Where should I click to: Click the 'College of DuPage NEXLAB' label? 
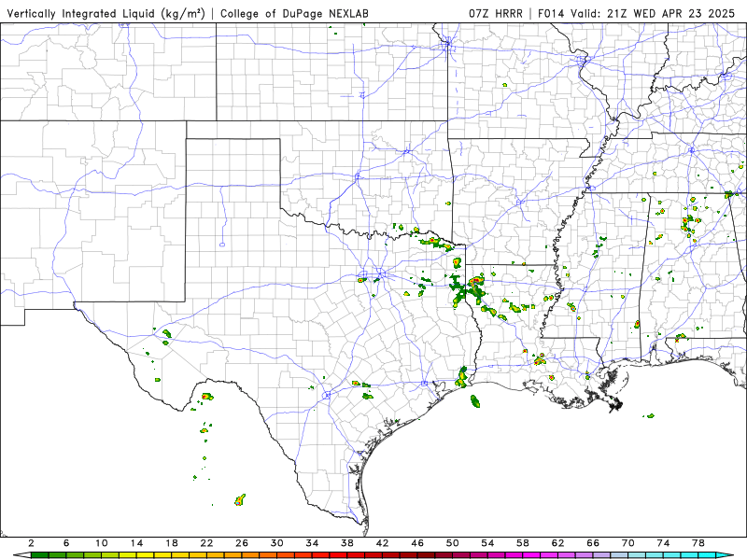coord(294,13)
